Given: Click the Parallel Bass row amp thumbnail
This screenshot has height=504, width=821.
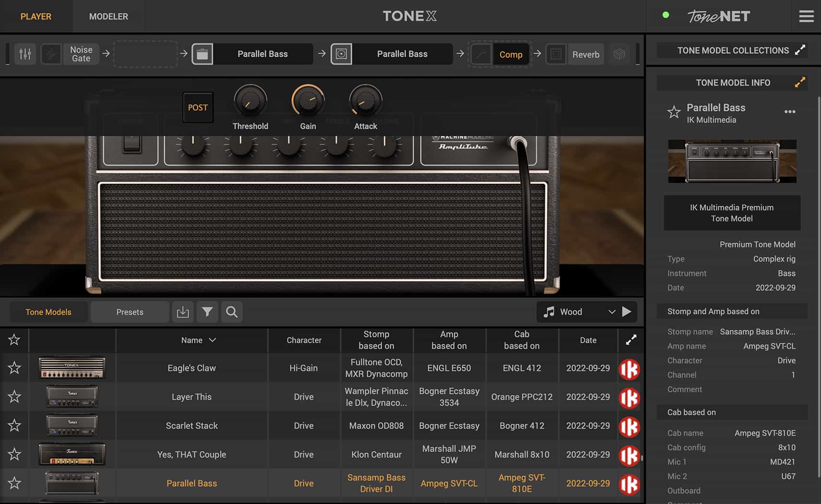Looking at the screenshot, I should pyautogui.click(x=72, y=483).
